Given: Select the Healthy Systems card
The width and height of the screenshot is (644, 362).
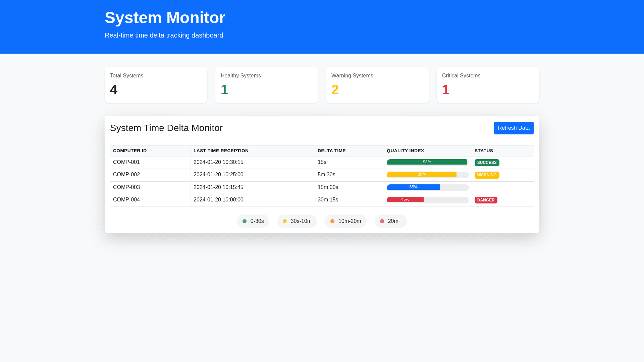Looking at the screenshot, I should pos(266,85).
